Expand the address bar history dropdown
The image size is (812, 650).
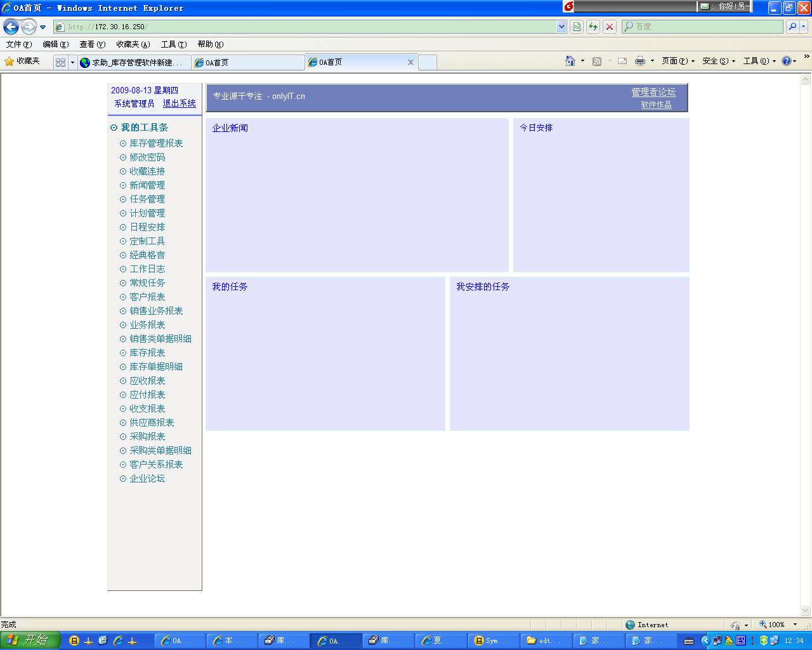pos(561,27)
